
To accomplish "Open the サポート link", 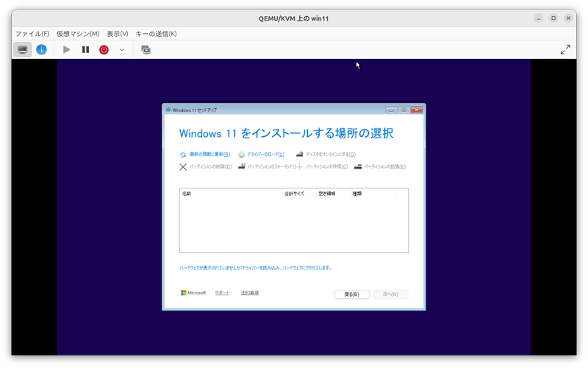I will pyautogui.click(x=222, y=293).
